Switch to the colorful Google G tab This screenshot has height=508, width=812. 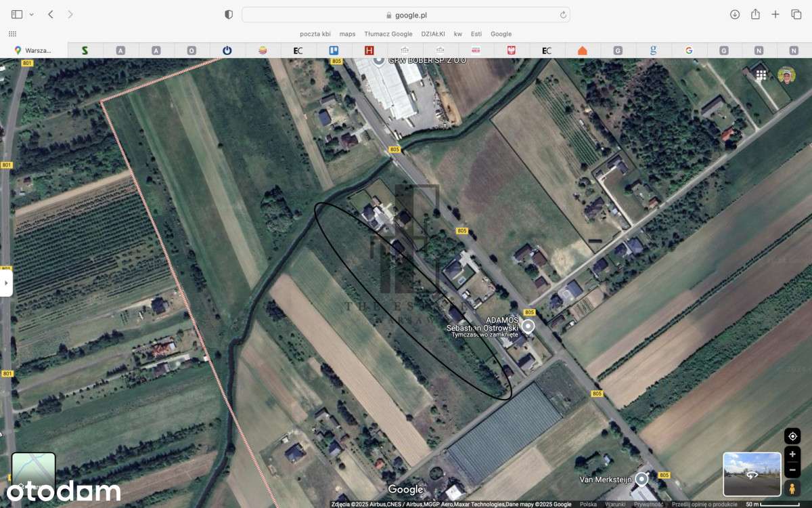689,50
